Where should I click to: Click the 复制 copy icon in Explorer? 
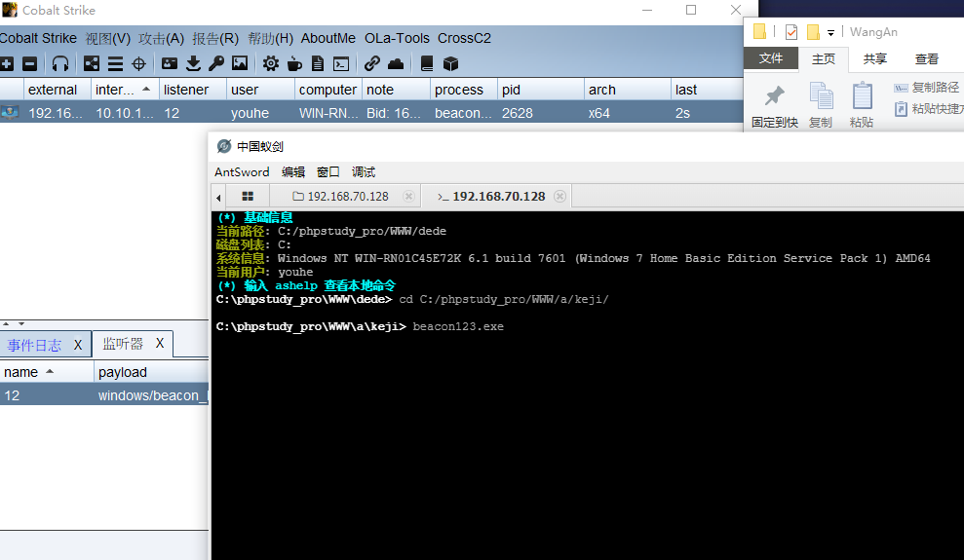tap(821, 95)
